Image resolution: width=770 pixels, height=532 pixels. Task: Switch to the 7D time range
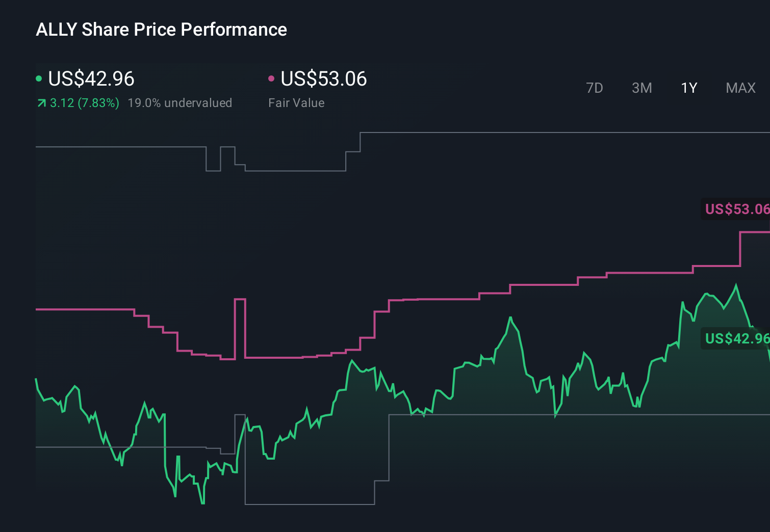click(x=595, y=88)
